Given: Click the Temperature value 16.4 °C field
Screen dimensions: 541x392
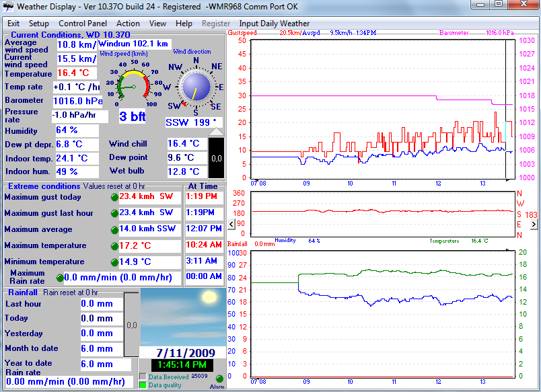Looking at the screenshot, I should [77, 73].
